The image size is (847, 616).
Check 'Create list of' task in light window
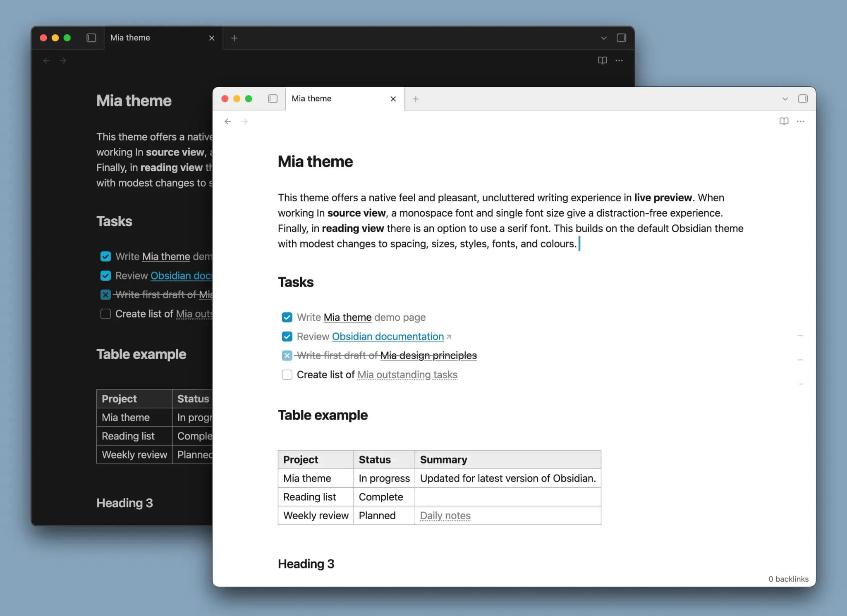pyautogui.click(x=287, y=375)
